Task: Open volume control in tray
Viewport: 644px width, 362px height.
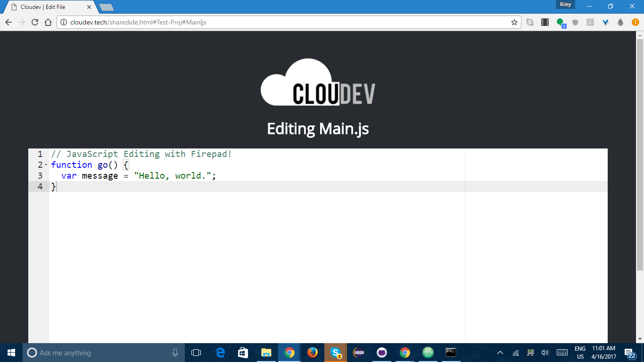Action: coord(545,353)
